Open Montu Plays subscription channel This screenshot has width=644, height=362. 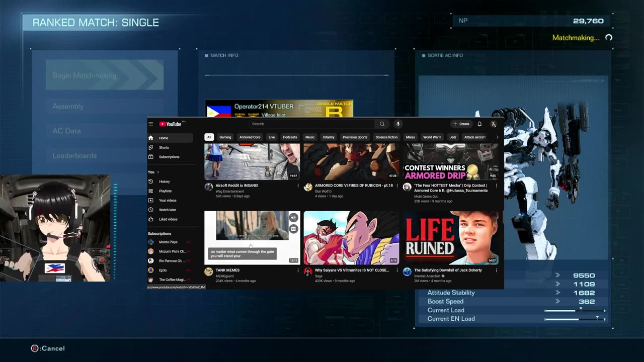(x=169, y=242)
